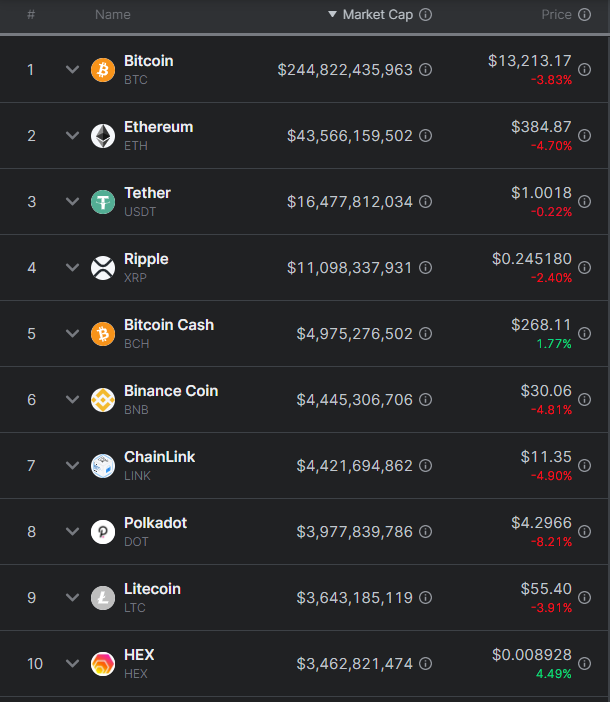This screenshot has width=610, height=702.
Task: Expand the Polkadot row chevron
Action: (x=73, y=532)
